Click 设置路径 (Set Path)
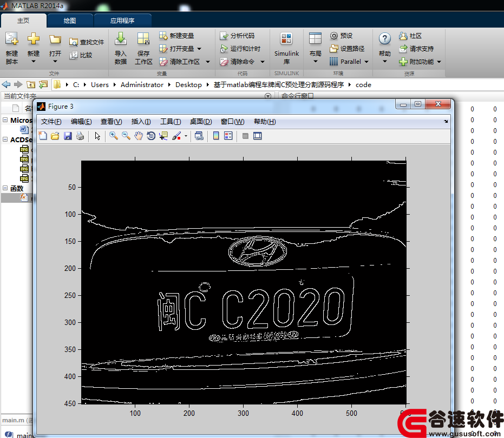The width and height of the screenshot is (504, 438). click(x=347, y=49)
